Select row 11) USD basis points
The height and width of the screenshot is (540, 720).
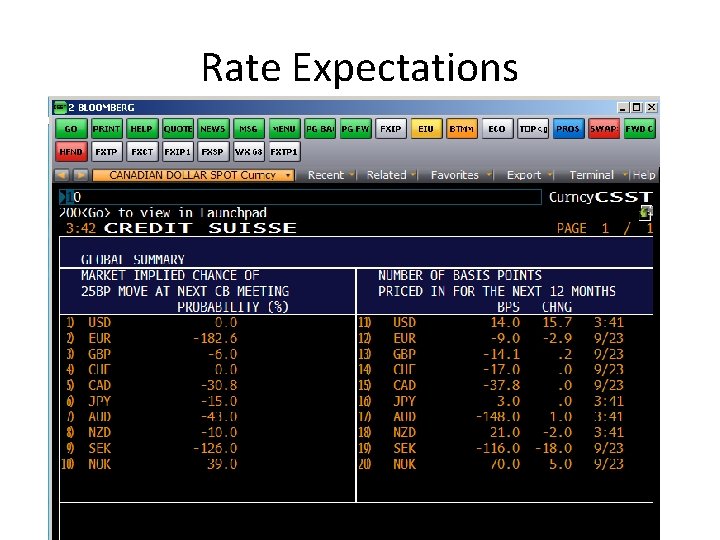(x=491, y=322)
